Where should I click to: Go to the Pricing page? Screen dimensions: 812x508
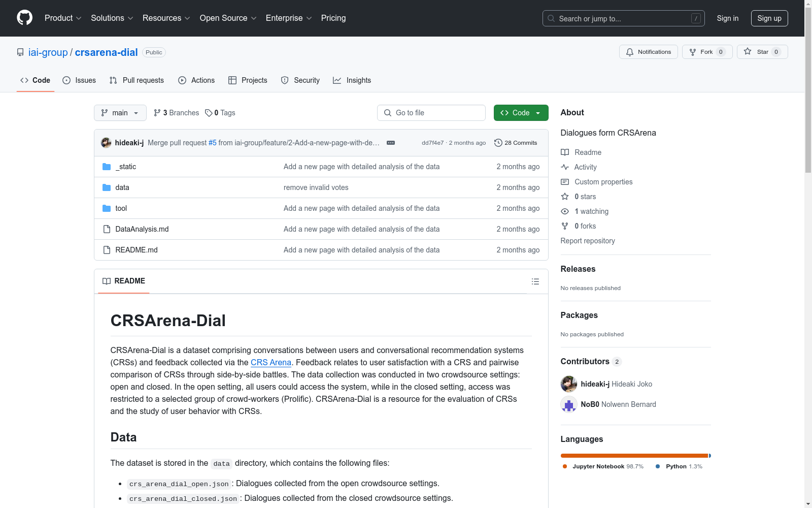pos(333,18)
